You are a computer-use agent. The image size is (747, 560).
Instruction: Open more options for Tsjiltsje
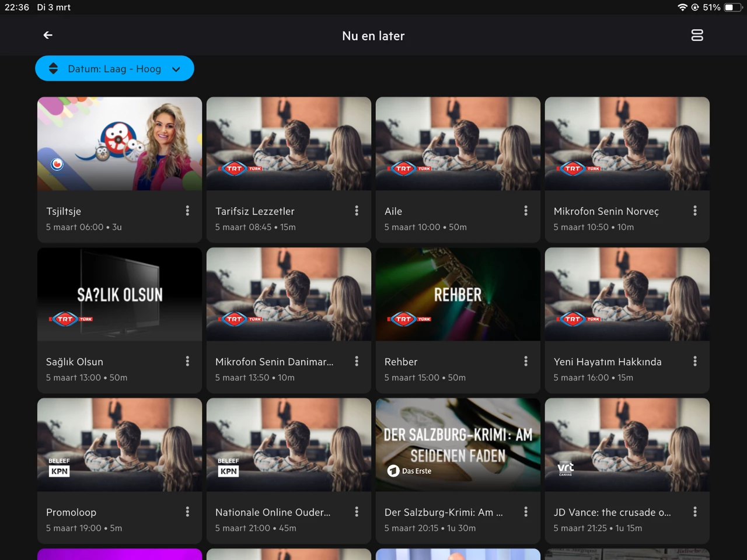(x=187, y=211)
